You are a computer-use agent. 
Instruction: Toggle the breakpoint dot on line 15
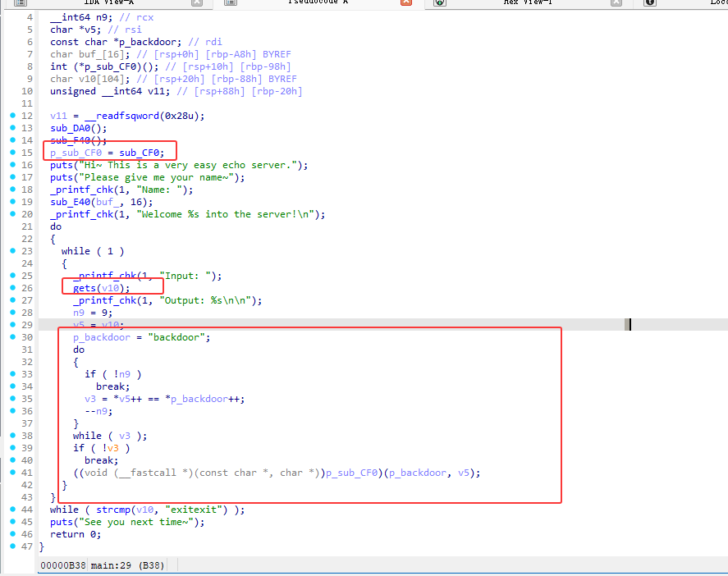12,153
